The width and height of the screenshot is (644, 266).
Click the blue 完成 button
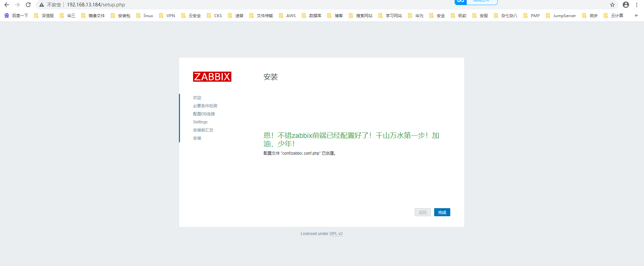pos(442,212)
